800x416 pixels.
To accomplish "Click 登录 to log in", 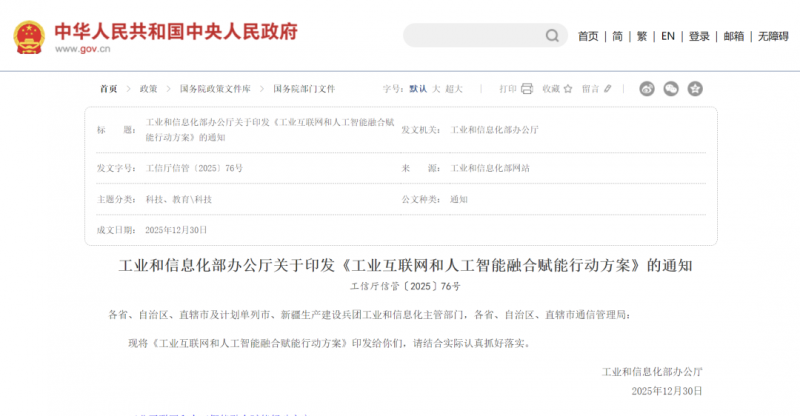I will pyautogui.click(x=699, y=36).
